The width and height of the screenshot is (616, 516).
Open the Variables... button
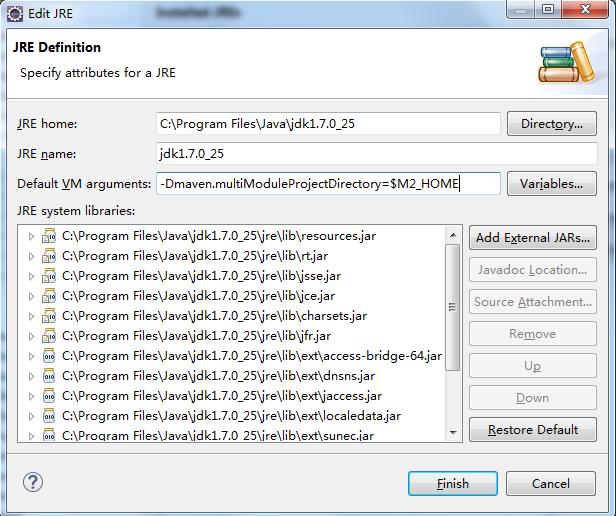552,184
